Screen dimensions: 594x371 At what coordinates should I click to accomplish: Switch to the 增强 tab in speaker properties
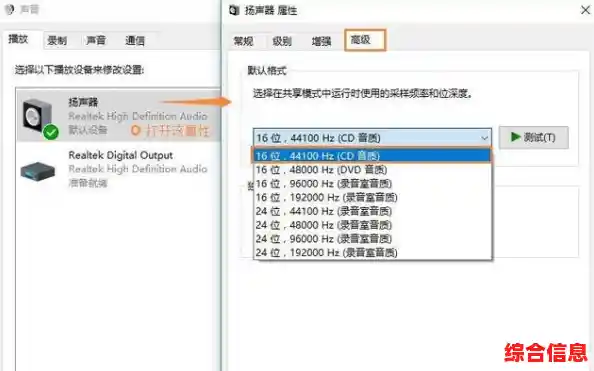point(321,41)
